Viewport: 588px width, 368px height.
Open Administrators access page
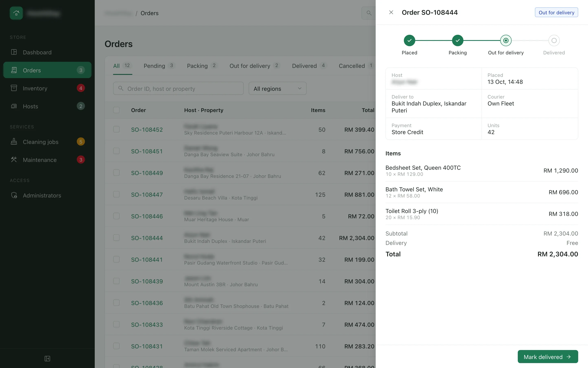[x=47, y=195]
